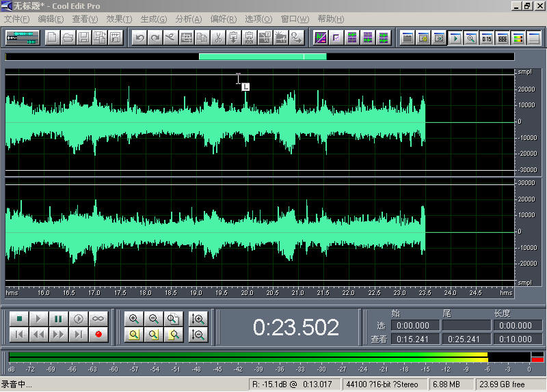Zoom to the selection (middle yellow magnifier)
Image resolution: width=547 pixels, height=392 pixels.
tap(153, 335)
